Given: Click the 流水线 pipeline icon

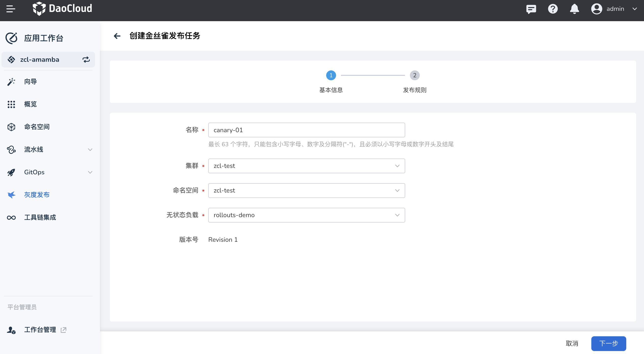Looking at the screenshot, I should [x=11, y=149].
